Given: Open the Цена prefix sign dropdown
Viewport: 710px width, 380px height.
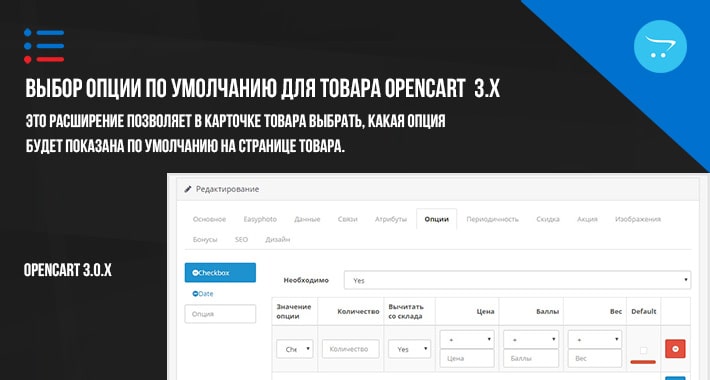Looking at the screenshot, I should point(467,339).
